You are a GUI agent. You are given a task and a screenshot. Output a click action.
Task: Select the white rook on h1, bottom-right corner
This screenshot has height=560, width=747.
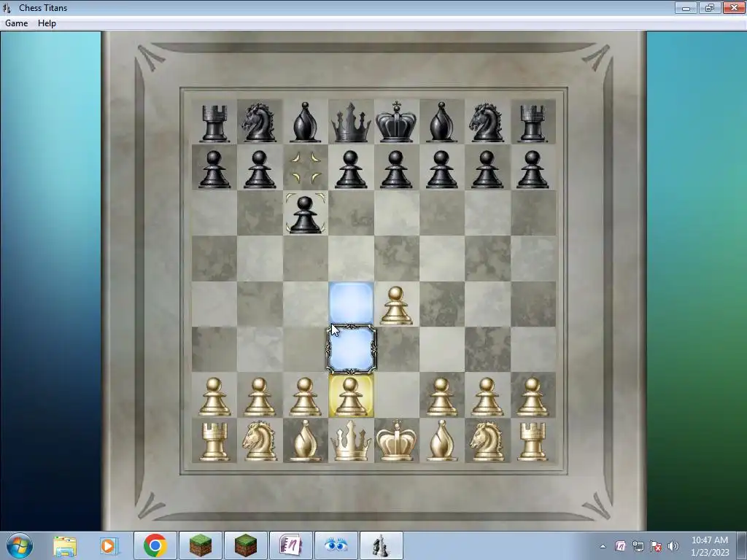click(533, 441)
